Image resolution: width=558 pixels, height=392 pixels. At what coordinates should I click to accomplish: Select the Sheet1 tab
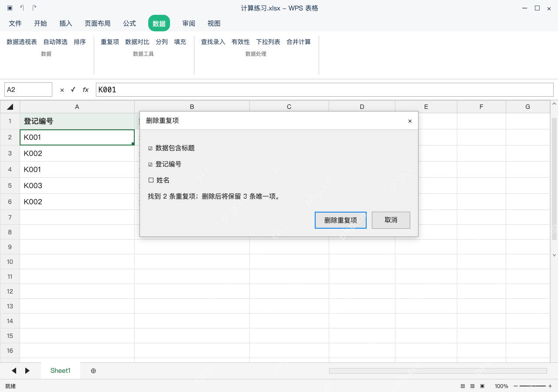tap(61, 371)
